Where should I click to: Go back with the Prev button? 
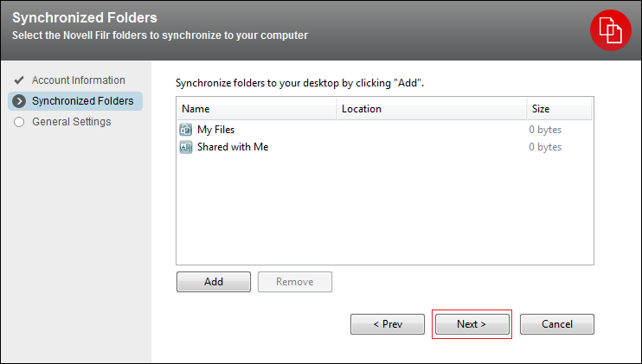tap(387, 324)
